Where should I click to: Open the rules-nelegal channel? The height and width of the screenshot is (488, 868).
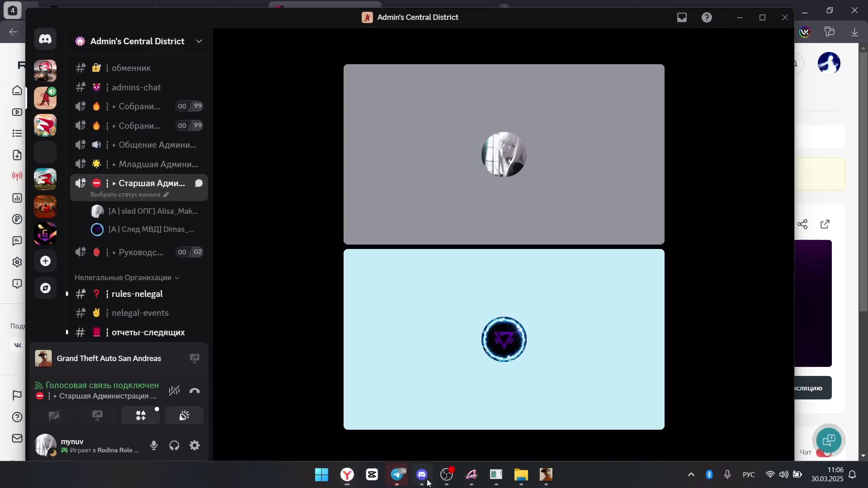click(137, 294)
